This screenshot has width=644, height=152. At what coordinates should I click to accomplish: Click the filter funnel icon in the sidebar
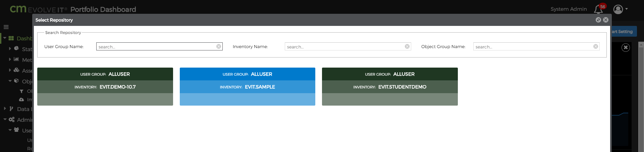[21, 91]
